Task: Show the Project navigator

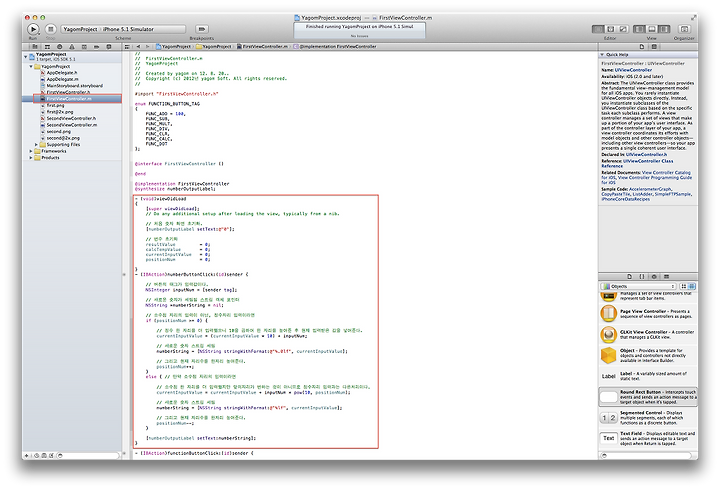Action: 34,46
